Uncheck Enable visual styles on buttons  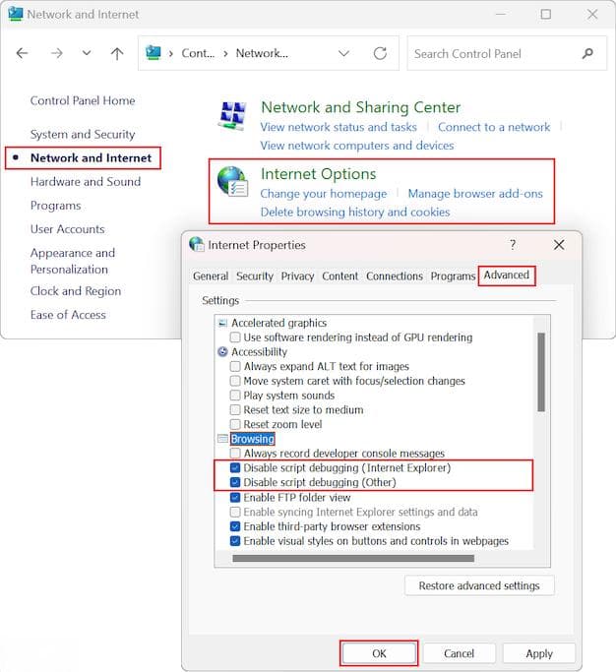(x=235, y=541)
